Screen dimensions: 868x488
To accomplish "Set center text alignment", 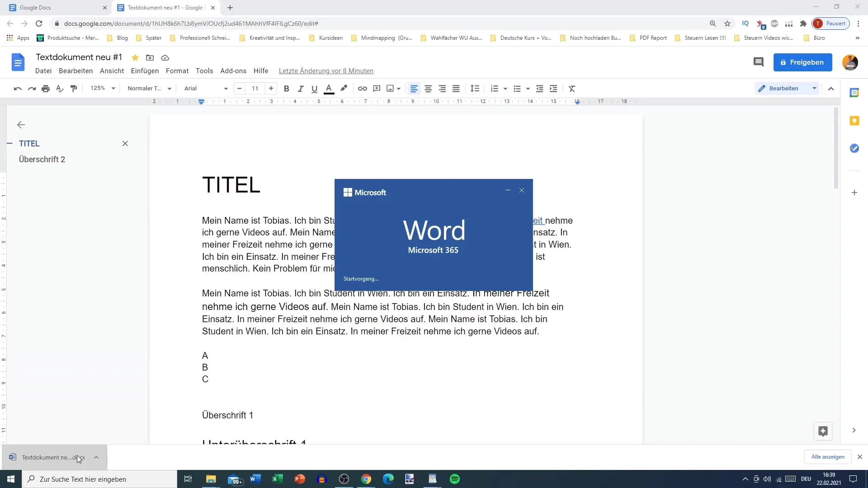I will [428, 89].
